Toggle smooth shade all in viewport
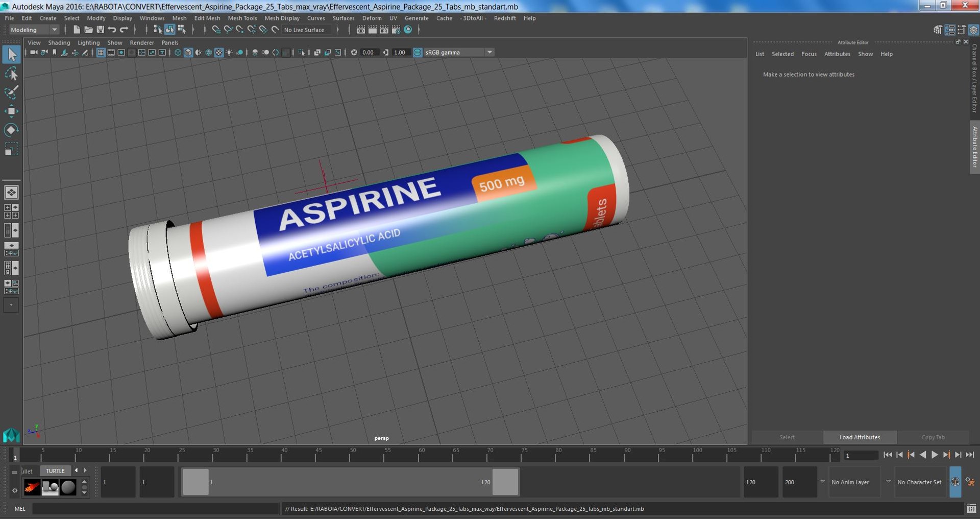Screen dimensions: 980x519 pyautogui.click(x=188, y=53)
